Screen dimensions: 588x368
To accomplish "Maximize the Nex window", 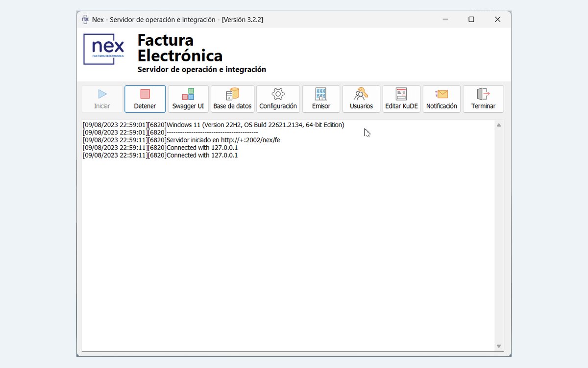I will click(471, 19).
